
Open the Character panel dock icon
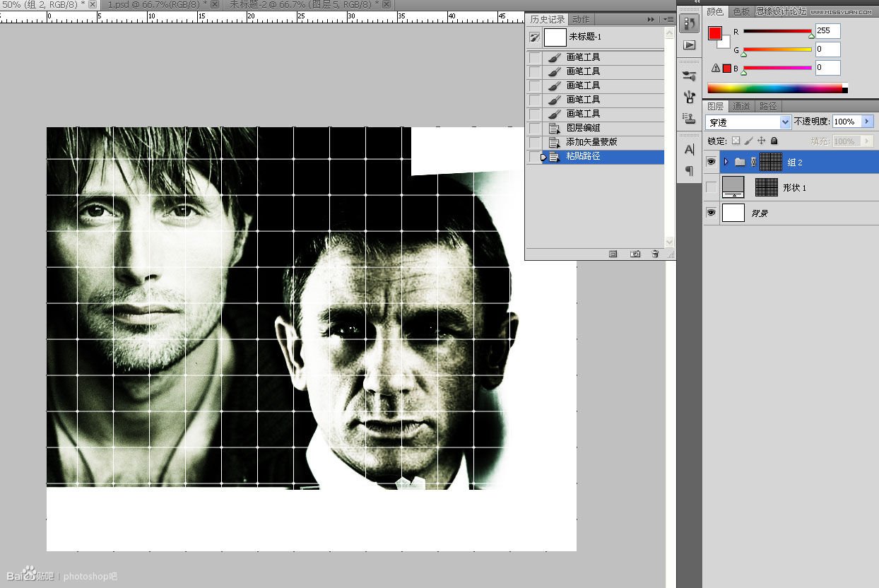[x=689, y=150]
